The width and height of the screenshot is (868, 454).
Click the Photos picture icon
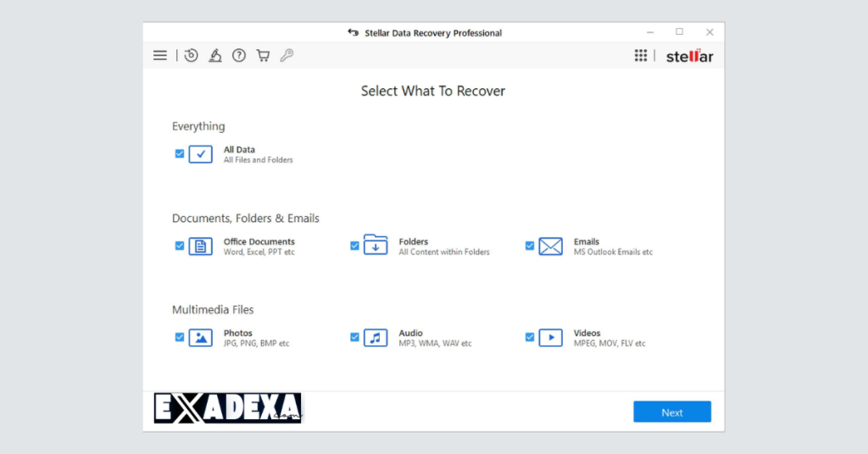(x=200, y=337)
